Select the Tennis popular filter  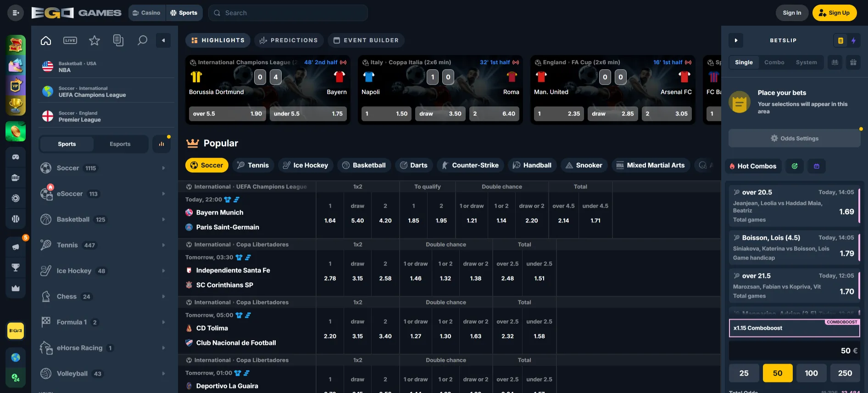click(253, 165)
